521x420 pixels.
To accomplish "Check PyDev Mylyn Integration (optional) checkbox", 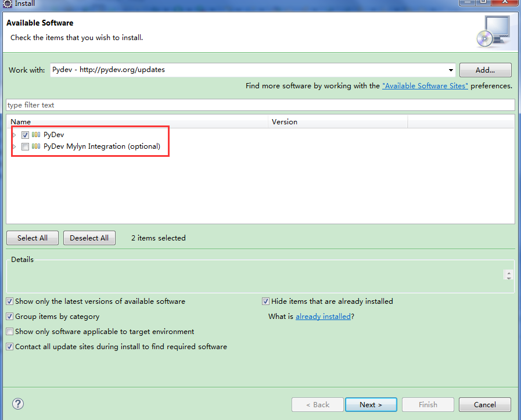I will (25, 146).
